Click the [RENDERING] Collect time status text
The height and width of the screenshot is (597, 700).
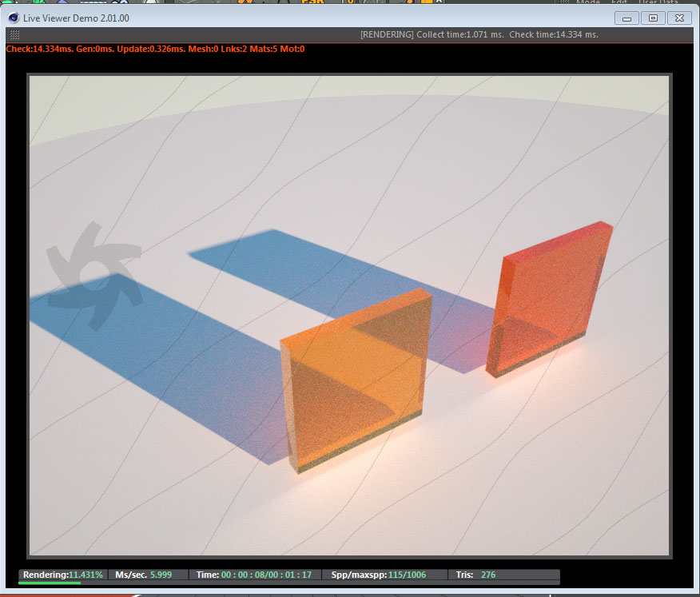tap(479, 34)
